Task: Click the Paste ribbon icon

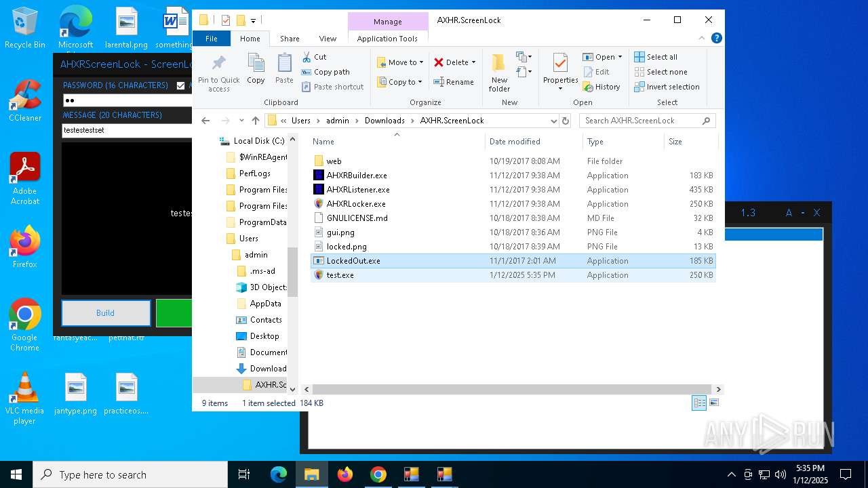Action: 284,68
